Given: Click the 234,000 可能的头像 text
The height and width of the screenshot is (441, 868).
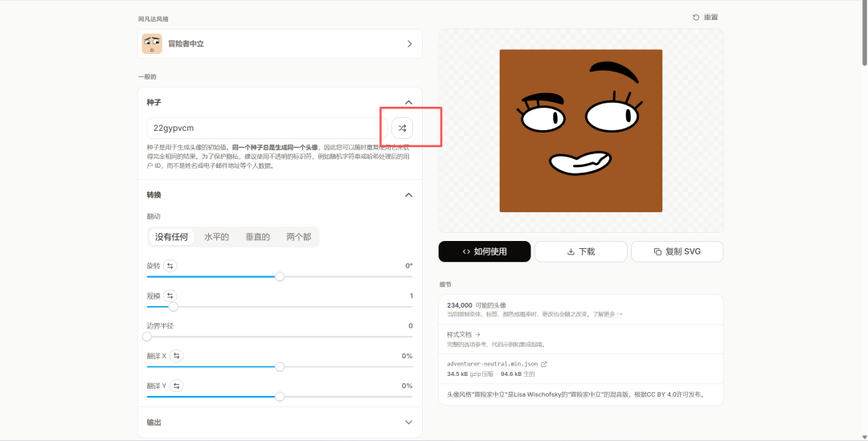Looking at the screenshot, I should [476, 305].
